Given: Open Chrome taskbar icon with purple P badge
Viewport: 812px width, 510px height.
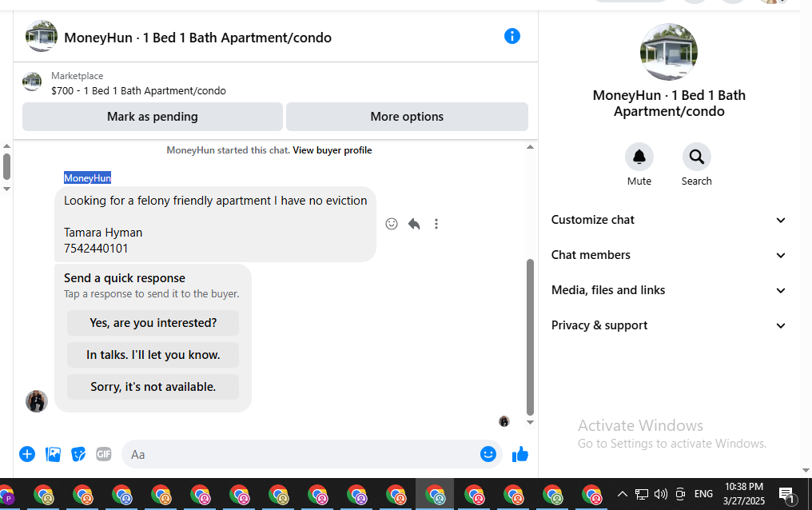Looking at the screenshot, I should (6, 495).
